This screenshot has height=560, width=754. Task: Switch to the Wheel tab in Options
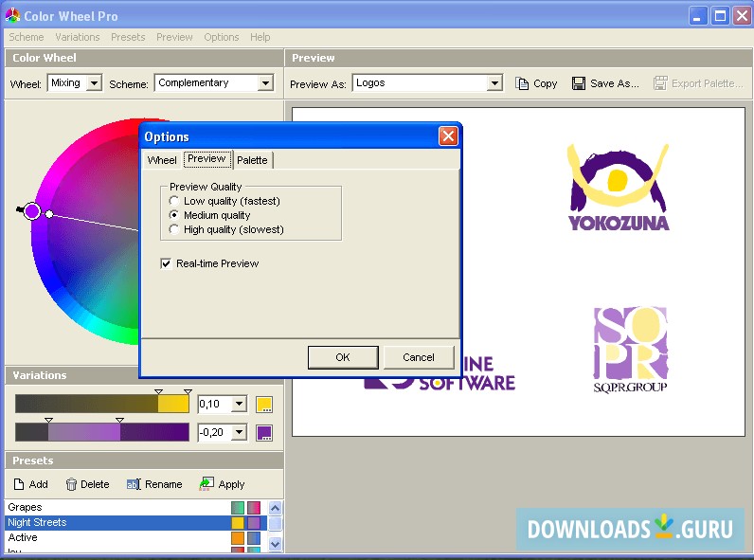162,160
